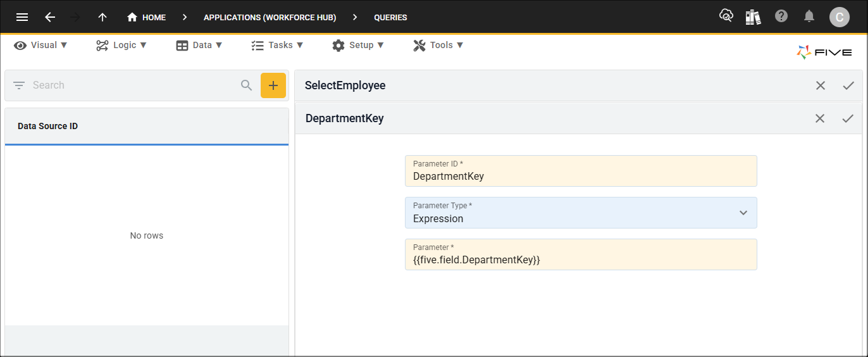Click the HOME breadcrumb
Viewport: 868px width, 357px height.
pos(147,17)
